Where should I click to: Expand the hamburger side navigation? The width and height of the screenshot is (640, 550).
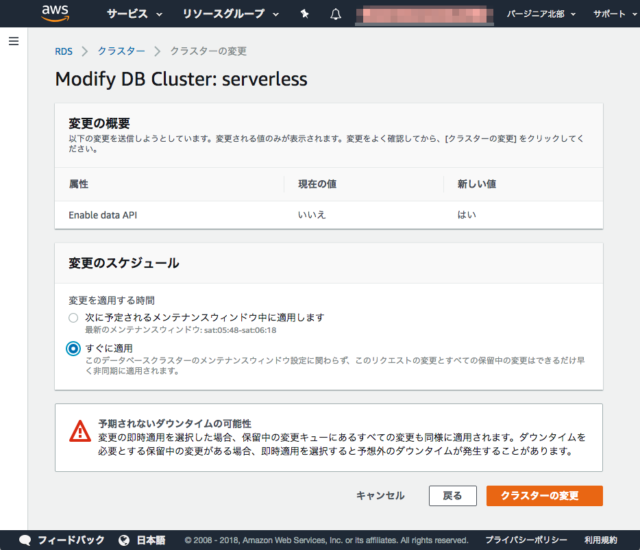coord(13,41)
